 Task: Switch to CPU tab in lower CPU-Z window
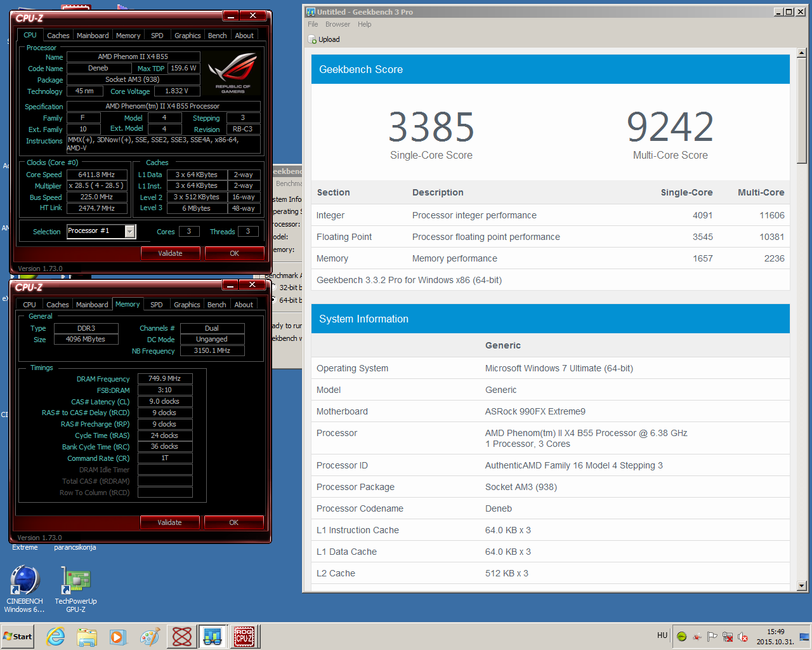pyautogui.click(x=30, y=305)
